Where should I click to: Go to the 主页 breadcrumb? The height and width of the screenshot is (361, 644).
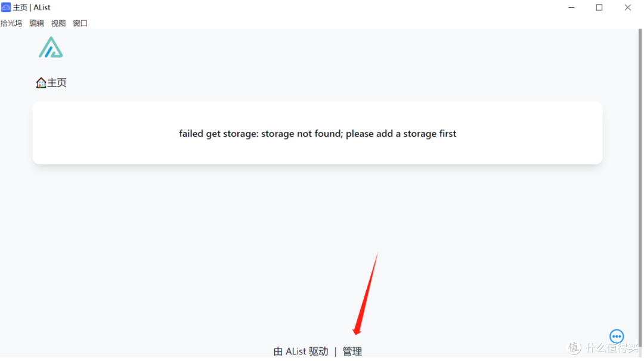[x=57, y=83]
